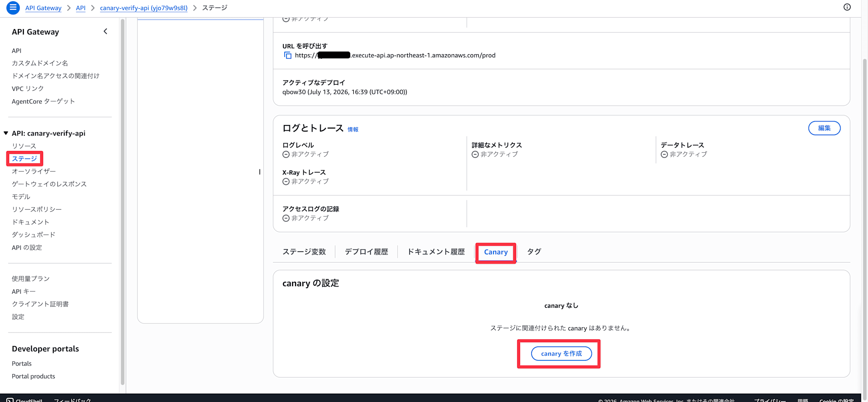Open リソースポリシー in the sidebar
Viewport: 868px width, 402px height.
[x=36, y=209]
